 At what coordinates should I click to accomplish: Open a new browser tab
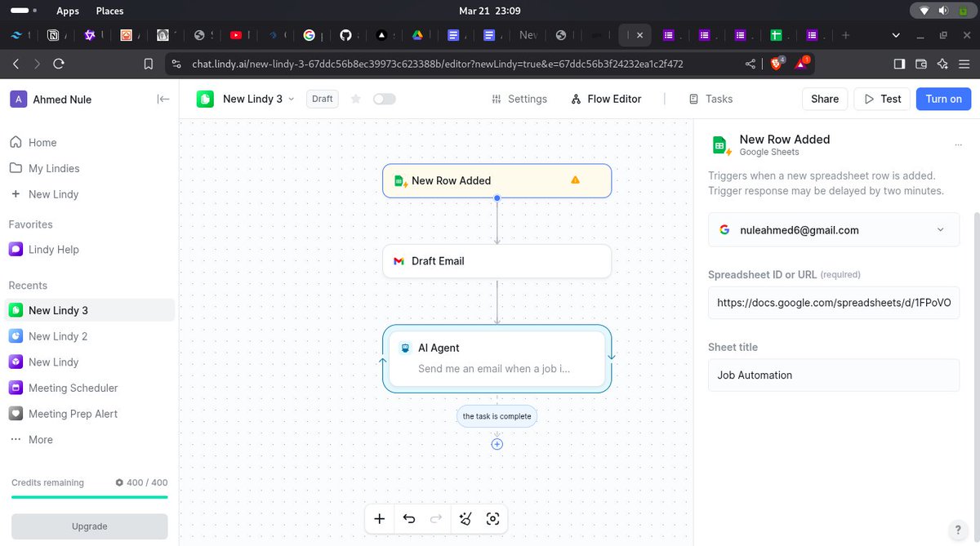coord(845,35)
